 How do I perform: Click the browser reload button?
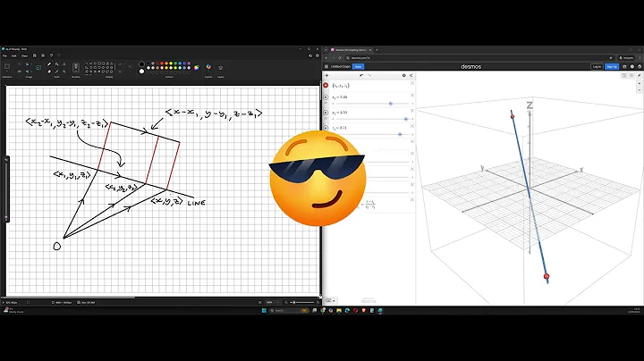click(340, 58)
